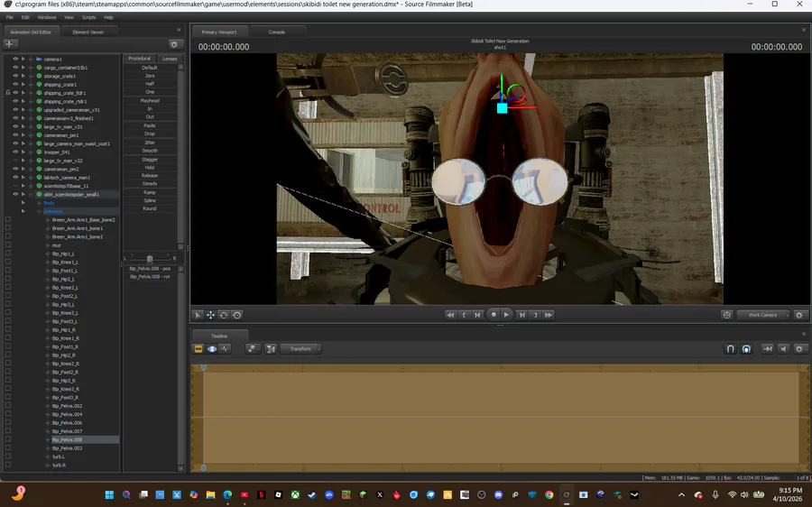Image resolution: width=812 pixels, height=507 pixels.
Task: Switch to the Graph Editor timeline mode icon
Action: (225, 348)
